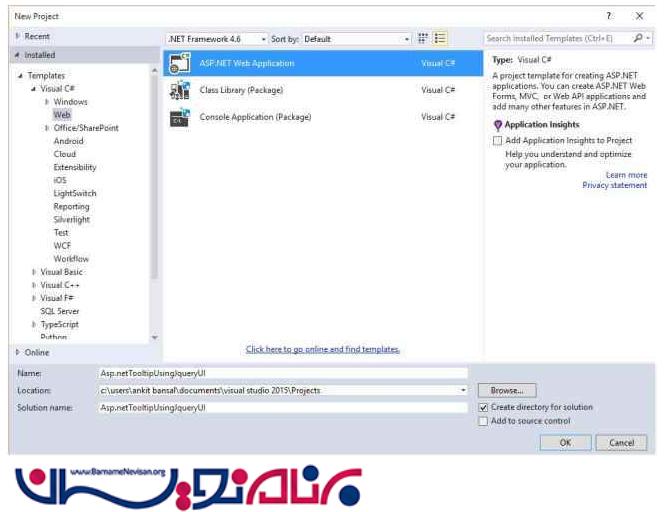Select the Android category
665x512 pixels.
click(x=68, y=141)
